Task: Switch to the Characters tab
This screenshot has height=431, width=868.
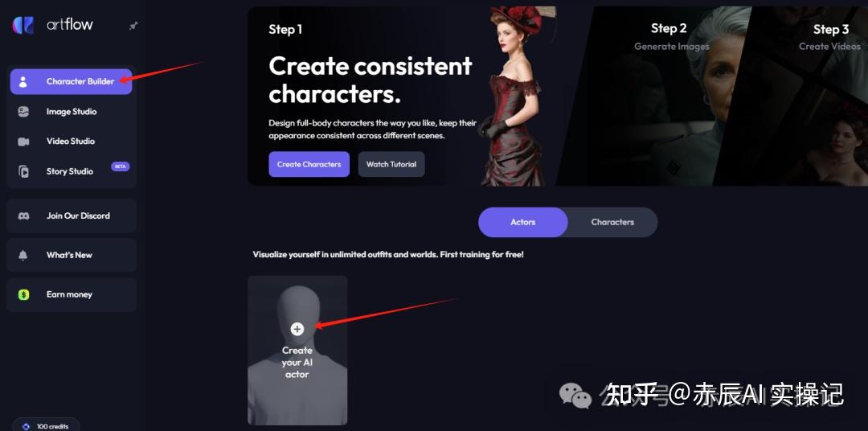Action: pyautogui.click(x=612, y=222)
